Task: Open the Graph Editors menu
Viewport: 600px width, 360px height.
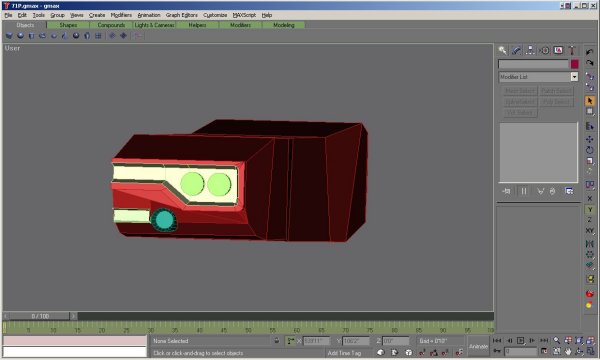Action: click(182, 15)
